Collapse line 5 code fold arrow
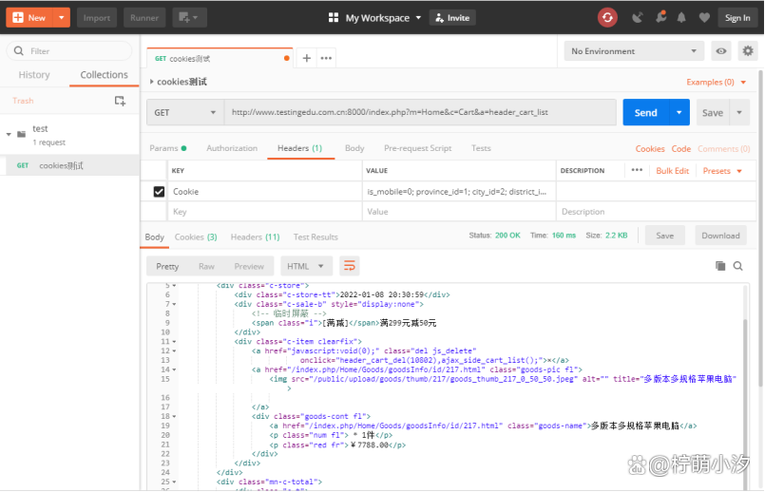The width and height of the screenshot is (765, 492). pyautogui.click(x=174, y=286)
